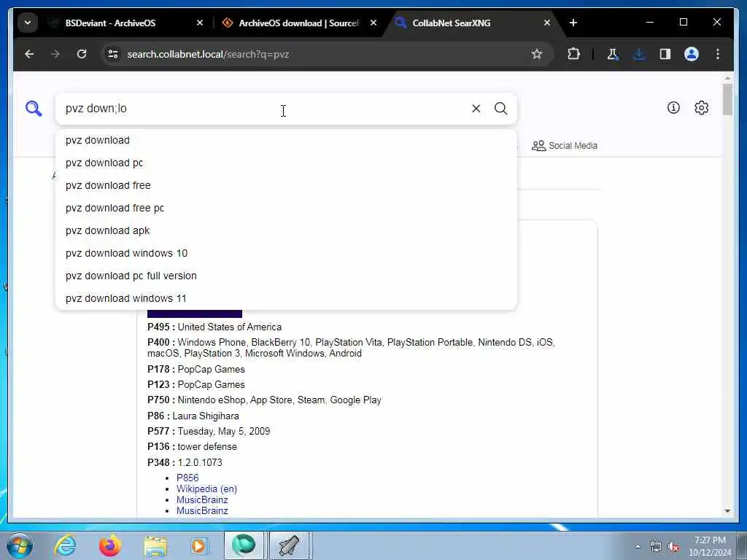Choose suggestion "pvz download"
747x560 pixels.
[286, 141]
